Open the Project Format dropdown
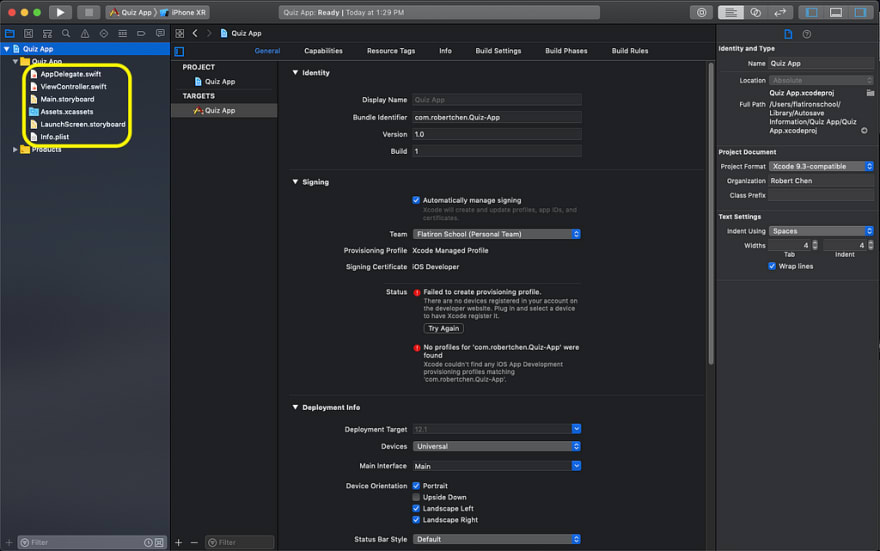This screenshot has width=880, height=551. (821, 166)
